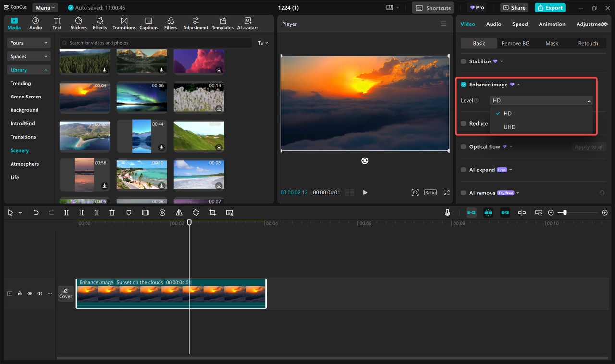The image size is (615, 364).
Task: Click the Undo arrow in timeline toolbar
Action: tap(36, 213)
